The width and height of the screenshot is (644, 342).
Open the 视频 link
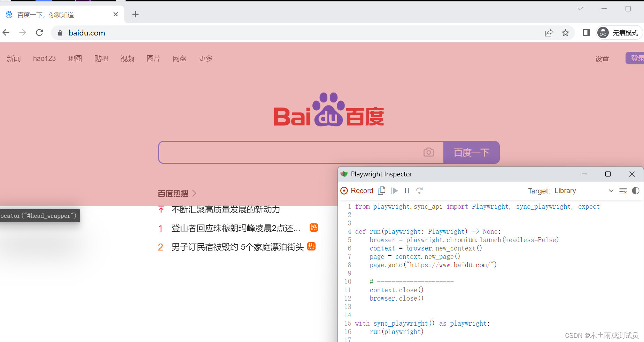(127, 58)
